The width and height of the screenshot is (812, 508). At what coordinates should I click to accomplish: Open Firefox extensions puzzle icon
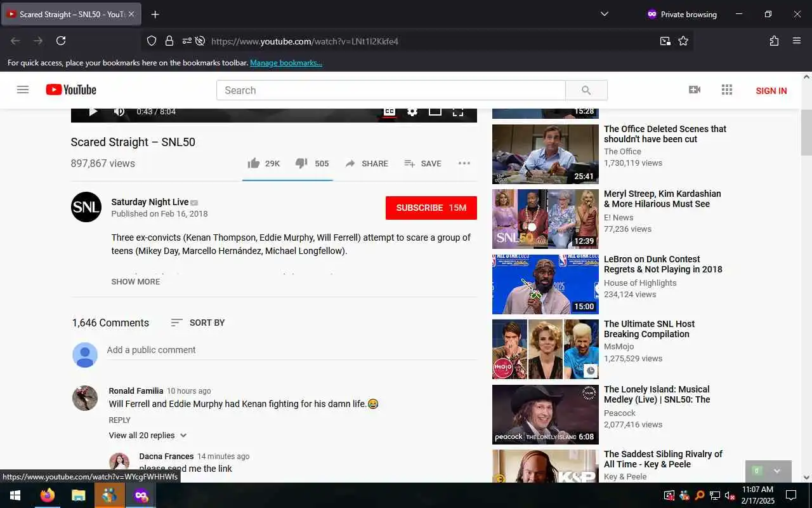click(x=774, y=41)
